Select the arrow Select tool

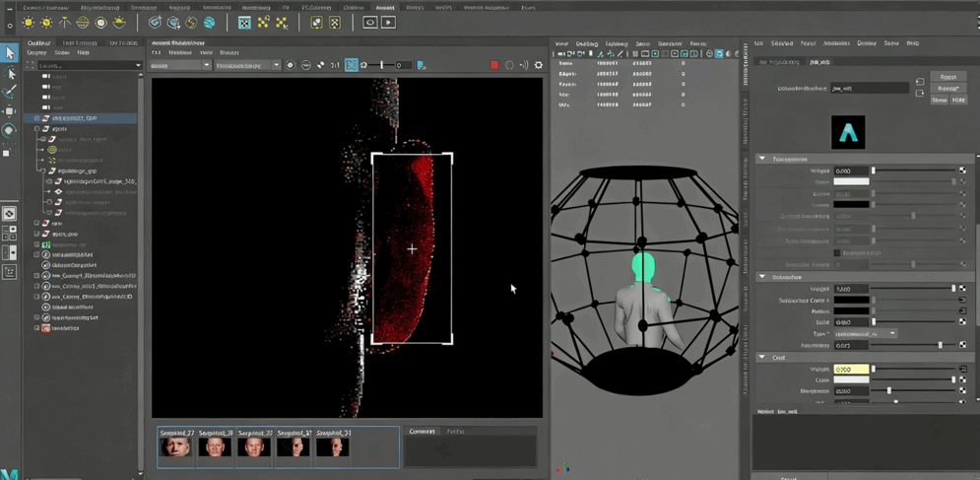(x=10, y=53)
